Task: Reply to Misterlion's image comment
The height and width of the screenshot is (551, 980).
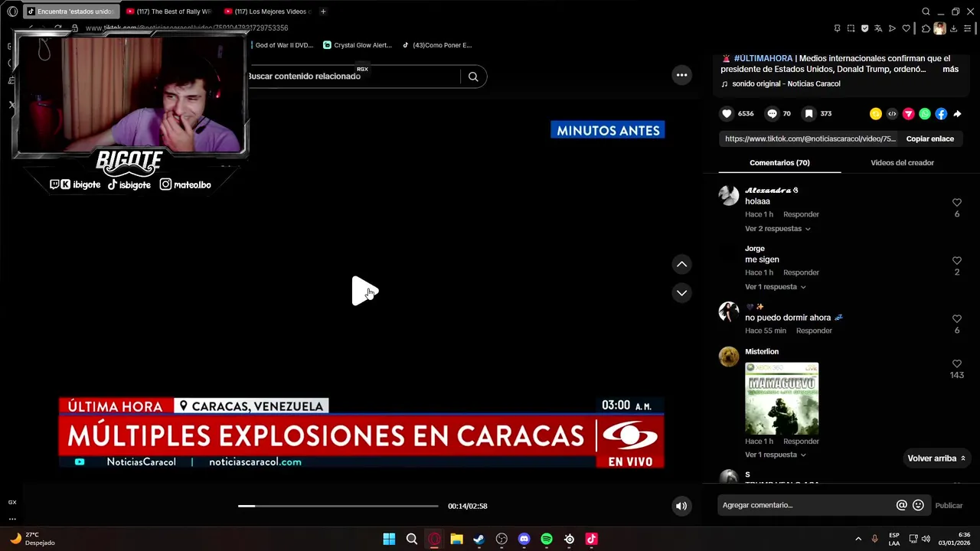Action: coord(801,442)
